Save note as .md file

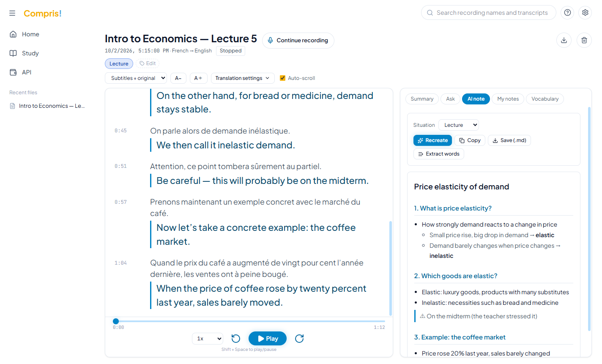pyautogui.click(x=509, y=140)
